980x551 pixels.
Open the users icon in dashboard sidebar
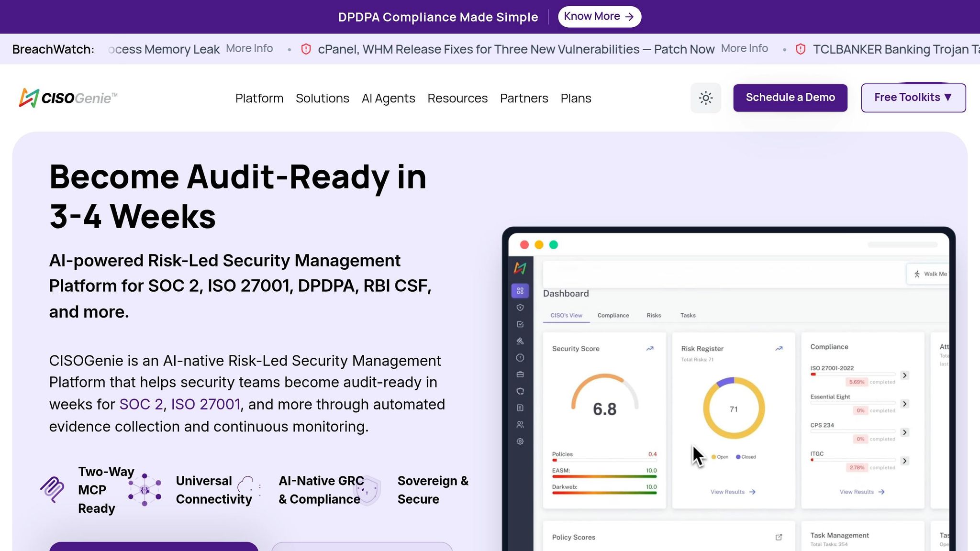(x=520, y=425)
